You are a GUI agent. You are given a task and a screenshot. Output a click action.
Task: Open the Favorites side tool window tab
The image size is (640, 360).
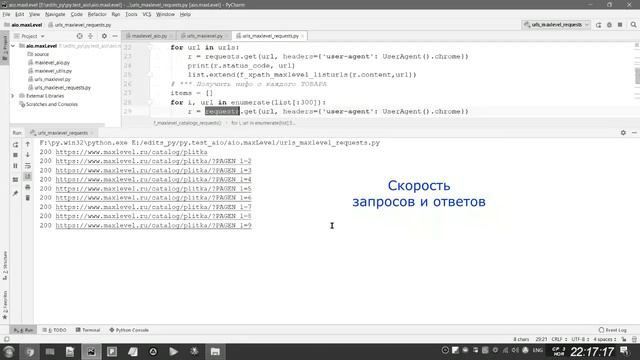[x=5, y=305]
